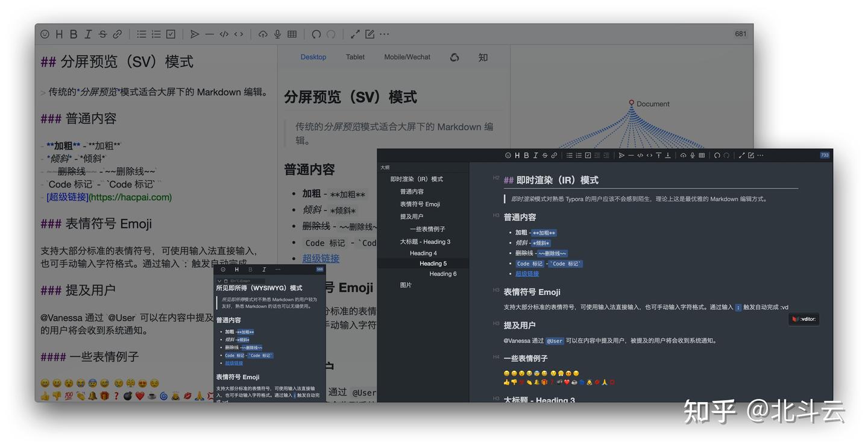Image resolution: width=868 pixels, height=448 pixels.
Task: Apply italic formatting using the I icon
Action: click(x=87, y=34)
